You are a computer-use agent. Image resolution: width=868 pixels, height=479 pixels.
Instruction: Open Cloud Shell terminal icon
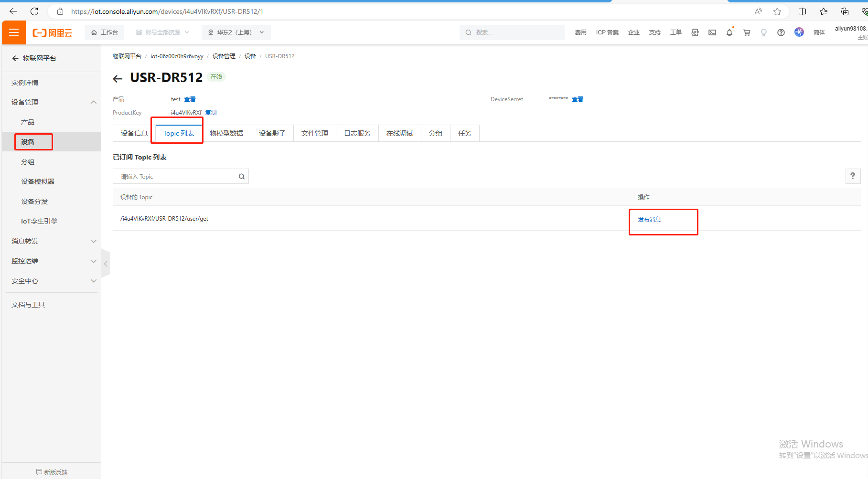pos(712,32)
